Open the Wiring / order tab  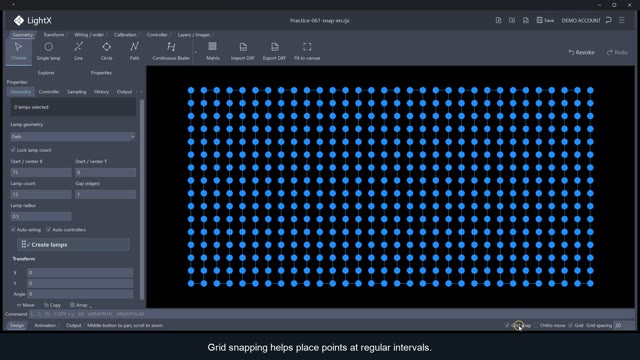tap(89, 35)
